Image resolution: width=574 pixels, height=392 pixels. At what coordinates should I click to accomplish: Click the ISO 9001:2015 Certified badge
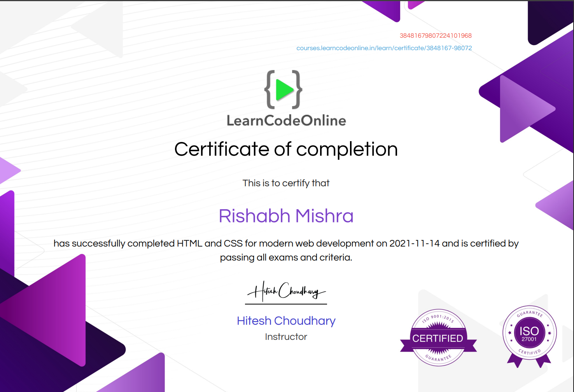click(438, 338)
